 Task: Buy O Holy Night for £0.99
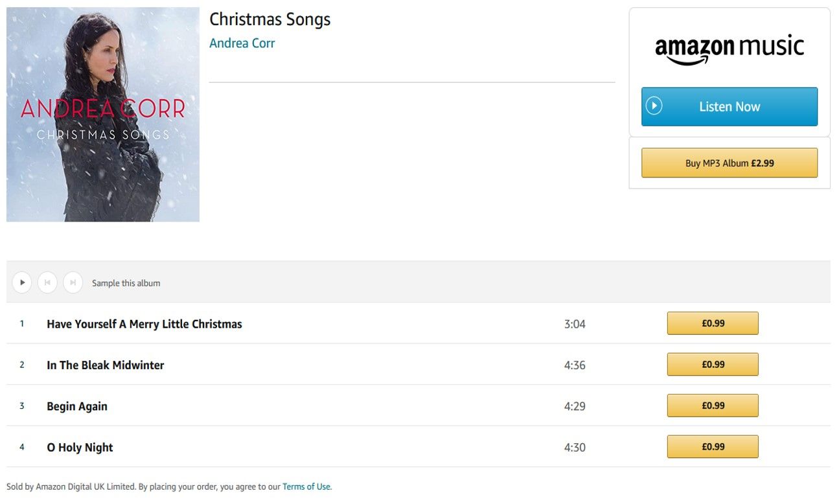[713, 447]
